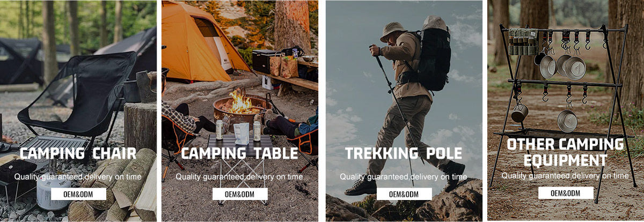Click OEM&ODM button under Other Camping Equipment
This screenshot has width=644, height=222.
click(x=566, y=193)
